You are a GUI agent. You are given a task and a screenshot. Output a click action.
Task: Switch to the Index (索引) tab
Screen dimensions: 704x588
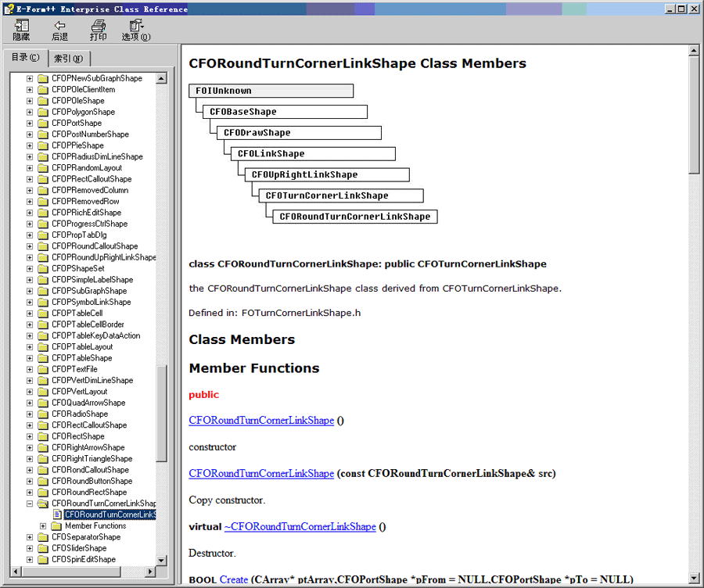[x=70, y=59]
